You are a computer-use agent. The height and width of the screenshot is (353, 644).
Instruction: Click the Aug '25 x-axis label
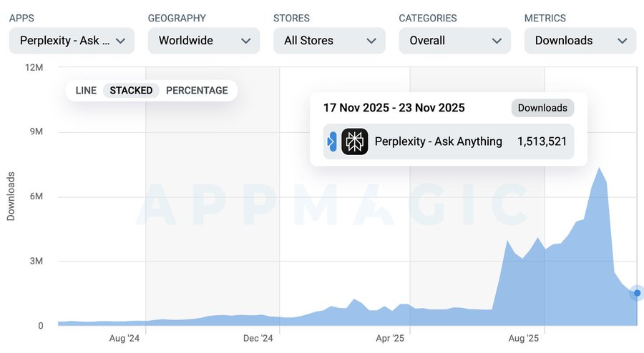[x=523, y=337]
